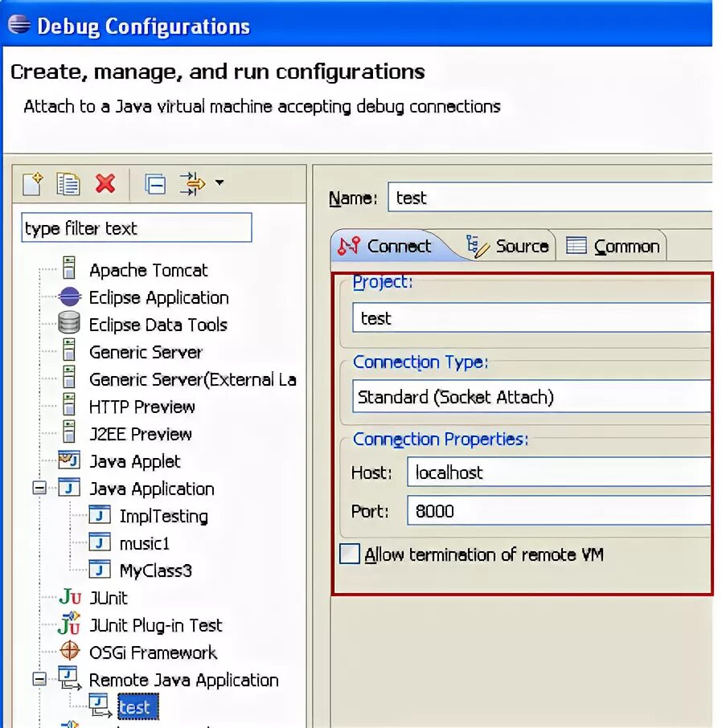
Task: Click the Project field containing test
Action: (x=531, y=317)
